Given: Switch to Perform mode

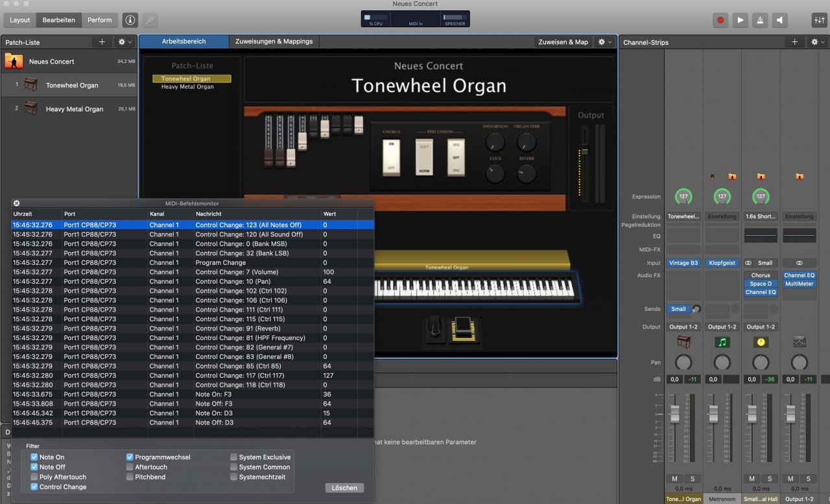Looking at the screenshot, I should pos(99,20).
